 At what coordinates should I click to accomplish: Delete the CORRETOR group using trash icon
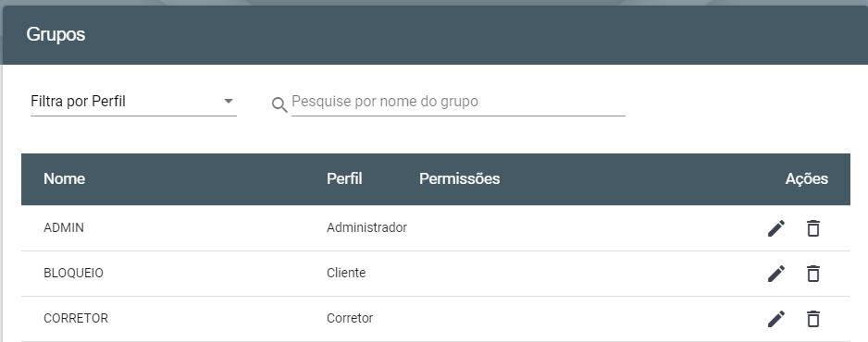(x=812, y=319)
